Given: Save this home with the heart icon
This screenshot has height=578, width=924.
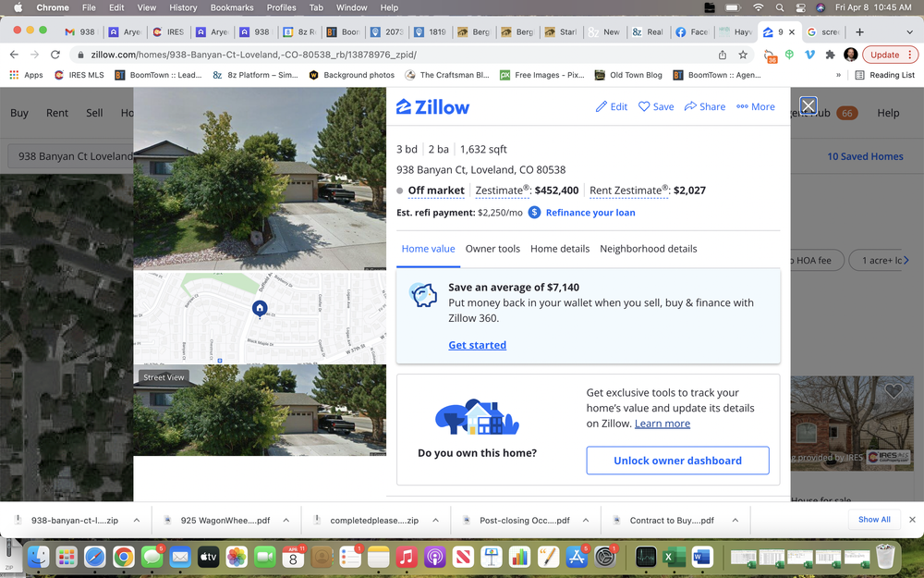Looking at the screenshot, I should pyautogui.click(x=644, y=106).
